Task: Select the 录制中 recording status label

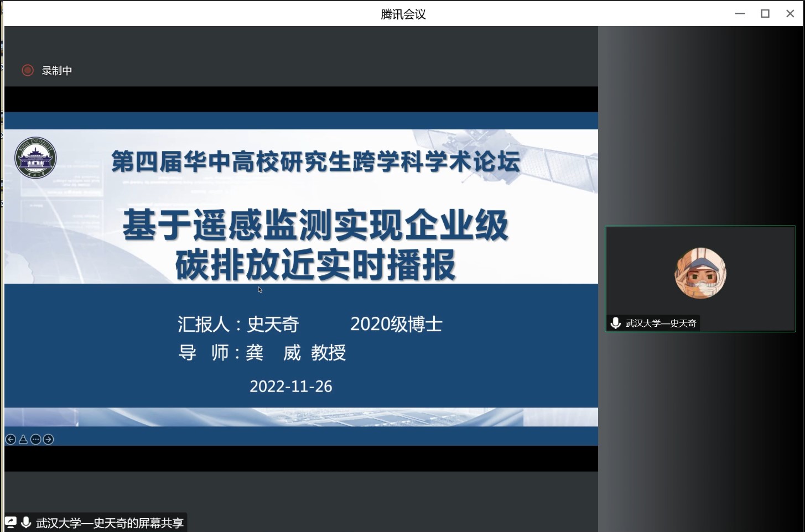Action: (57, 71)
